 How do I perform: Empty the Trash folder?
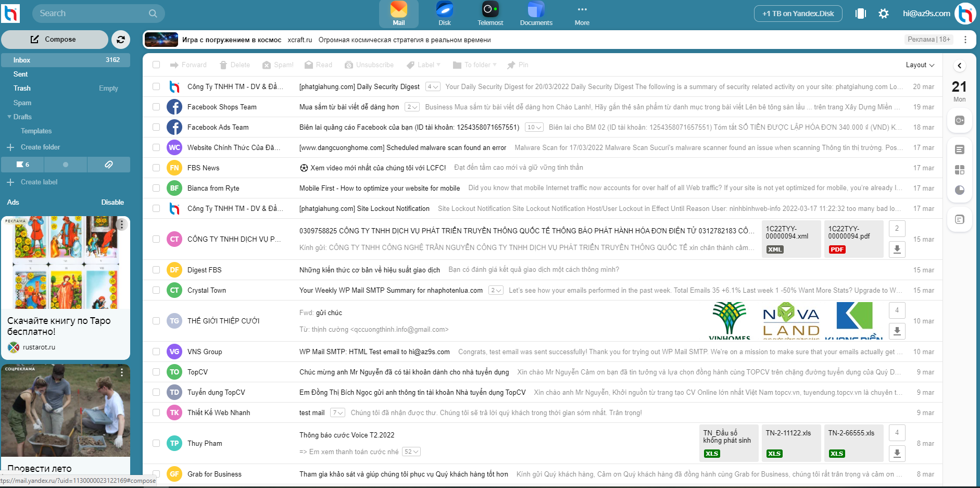click(x=108, y=88)
